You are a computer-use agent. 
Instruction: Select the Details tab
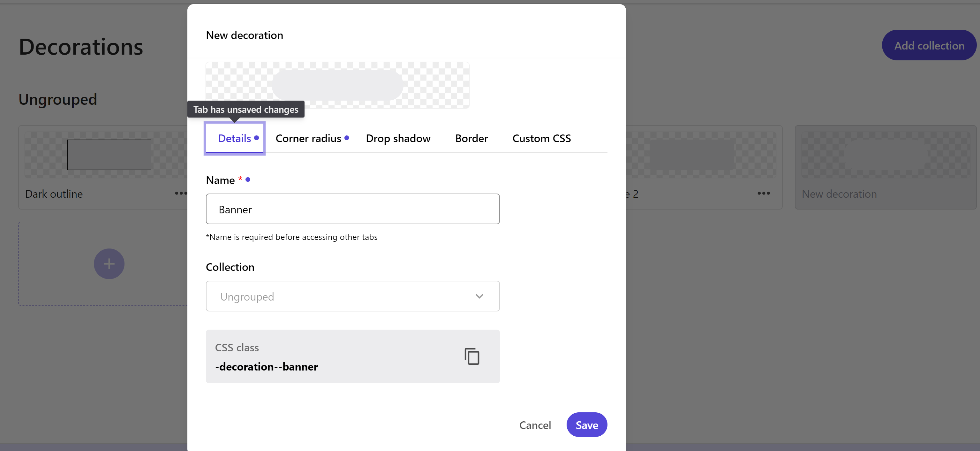click(x=235, y=138)
